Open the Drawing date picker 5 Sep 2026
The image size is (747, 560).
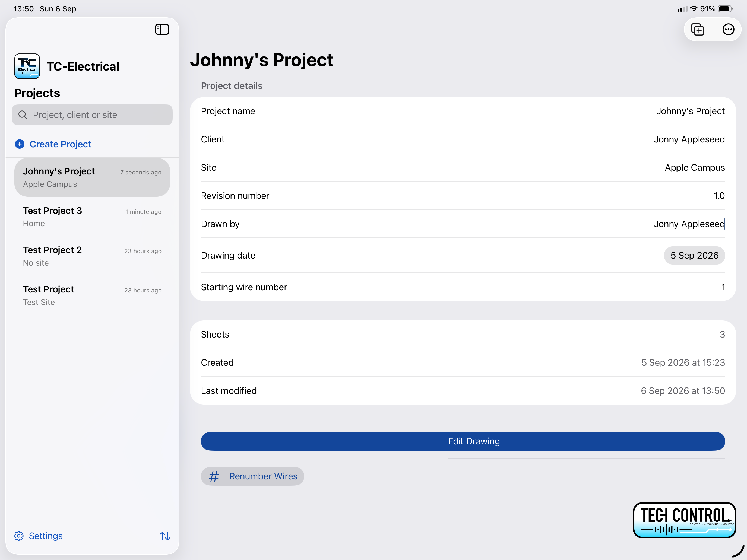(x=694, y=256)
